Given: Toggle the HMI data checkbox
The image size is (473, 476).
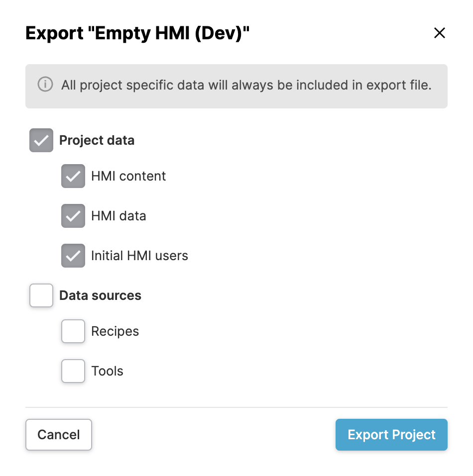Looking at the screenshot, I should point(73,216).
